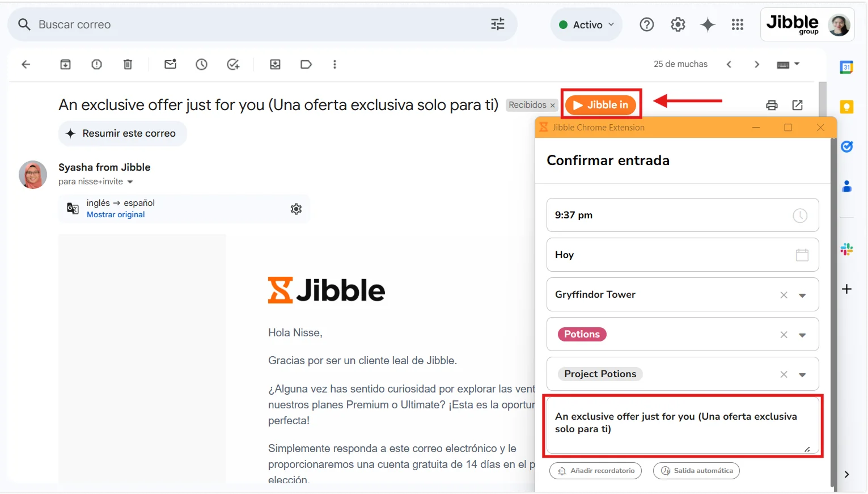The image size is (868, 494).
Task: Delete this email with trash icon
Action: pos(128,64)
